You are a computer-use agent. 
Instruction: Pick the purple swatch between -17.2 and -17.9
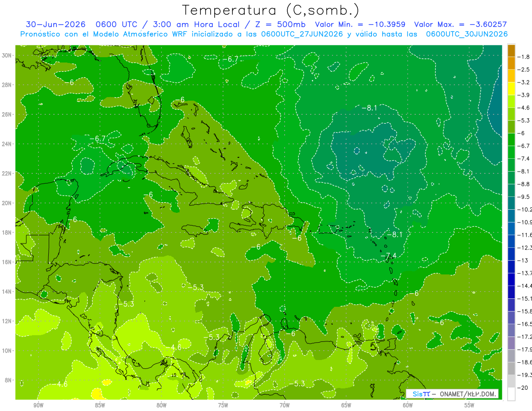511,343
